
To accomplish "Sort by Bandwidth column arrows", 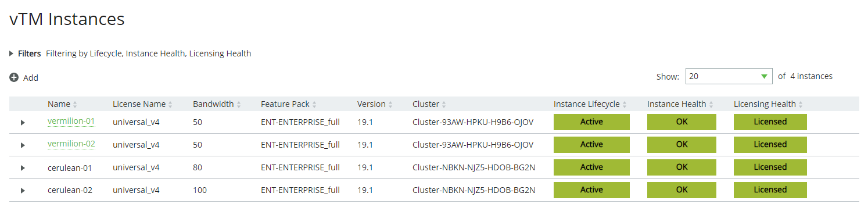I will (238, 105).
